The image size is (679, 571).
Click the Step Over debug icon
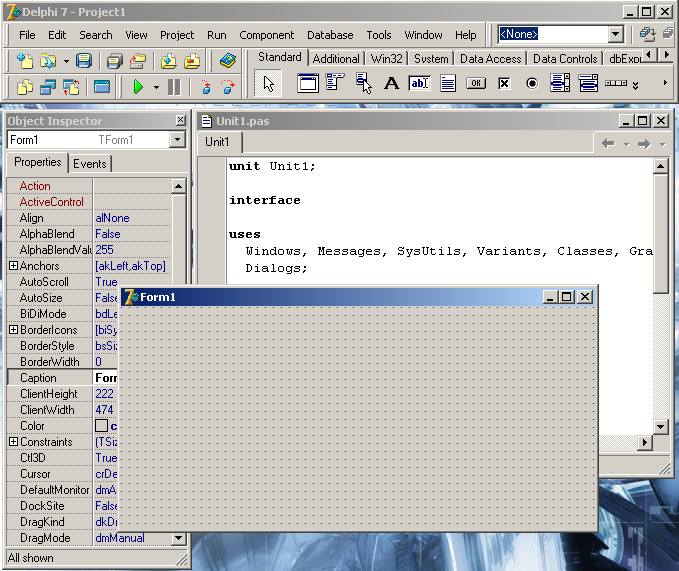pos(227,87)
